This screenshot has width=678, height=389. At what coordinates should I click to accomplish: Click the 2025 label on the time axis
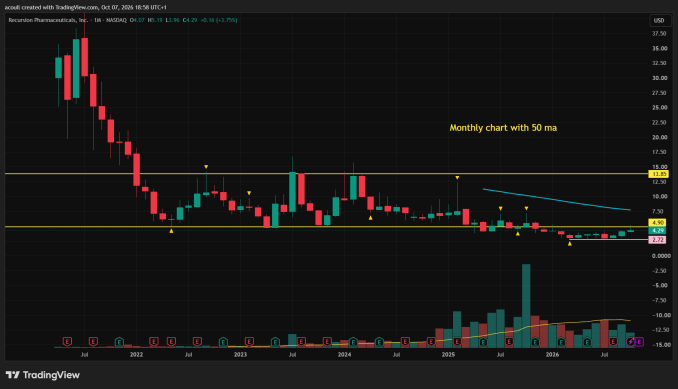pyautogui.click(x=448, y=354)
